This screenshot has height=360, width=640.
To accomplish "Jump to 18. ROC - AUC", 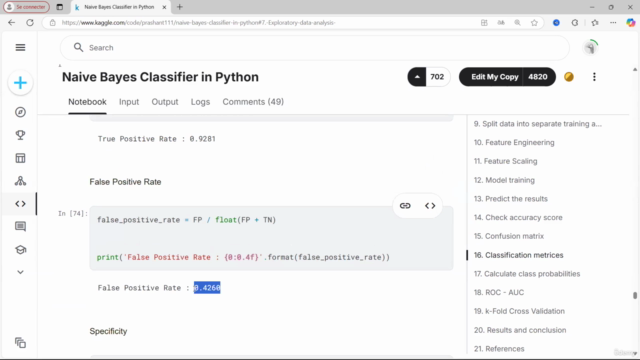I will [x=499, y=293].
